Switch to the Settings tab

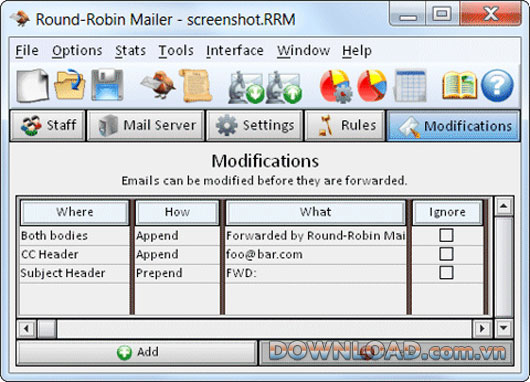click(x=254, y=125)
